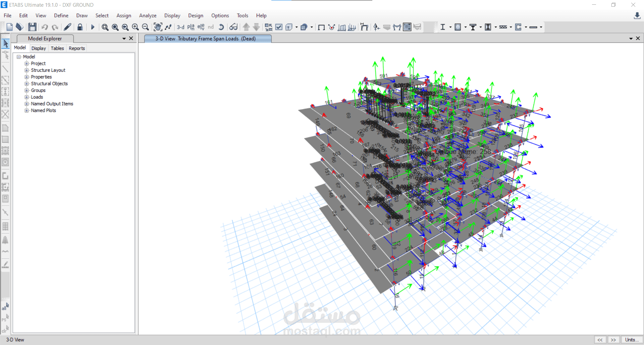
Task: Expand the Loads tree node
Action: [26, 97]
